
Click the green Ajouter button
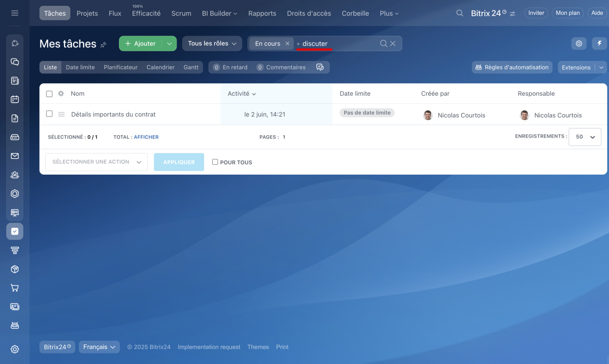pyautogui.click(x=140, y=43)
